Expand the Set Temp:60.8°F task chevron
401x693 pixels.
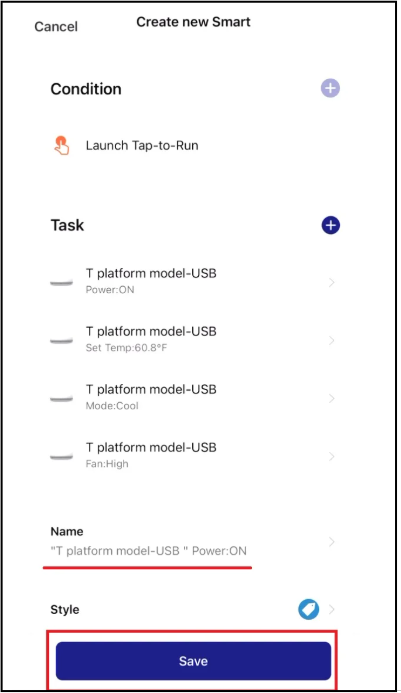coord(332,340)
